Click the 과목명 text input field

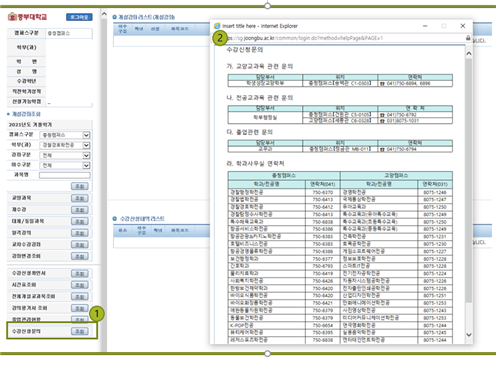[65, 175]
